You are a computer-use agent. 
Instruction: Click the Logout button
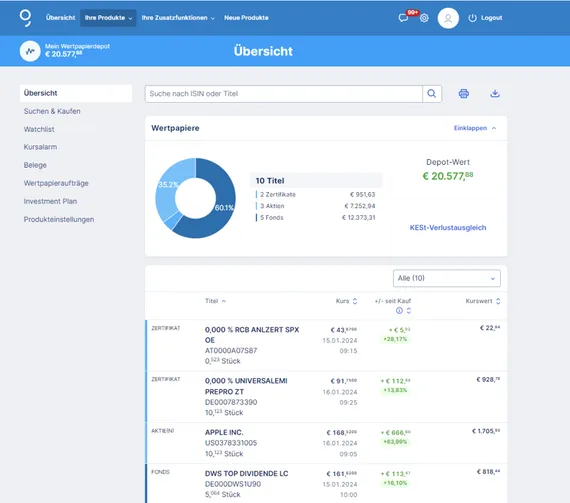click(x=485, y=18)
